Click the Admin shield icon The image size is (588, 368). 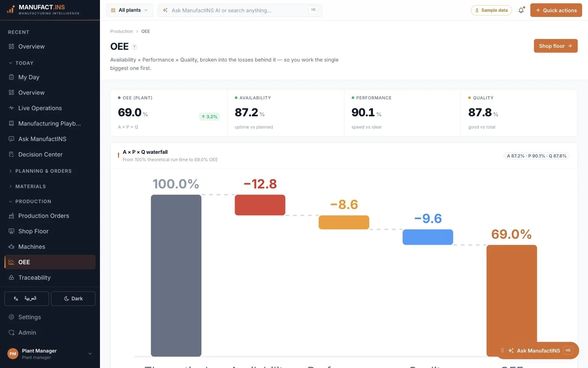click(11, 332)
